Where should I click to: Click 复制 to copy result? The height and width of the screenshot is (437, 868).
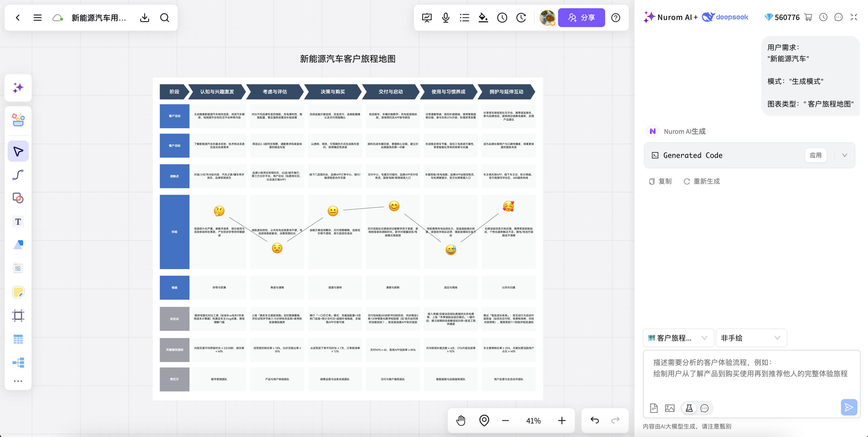pyautogui.click(x=660, y=181)
